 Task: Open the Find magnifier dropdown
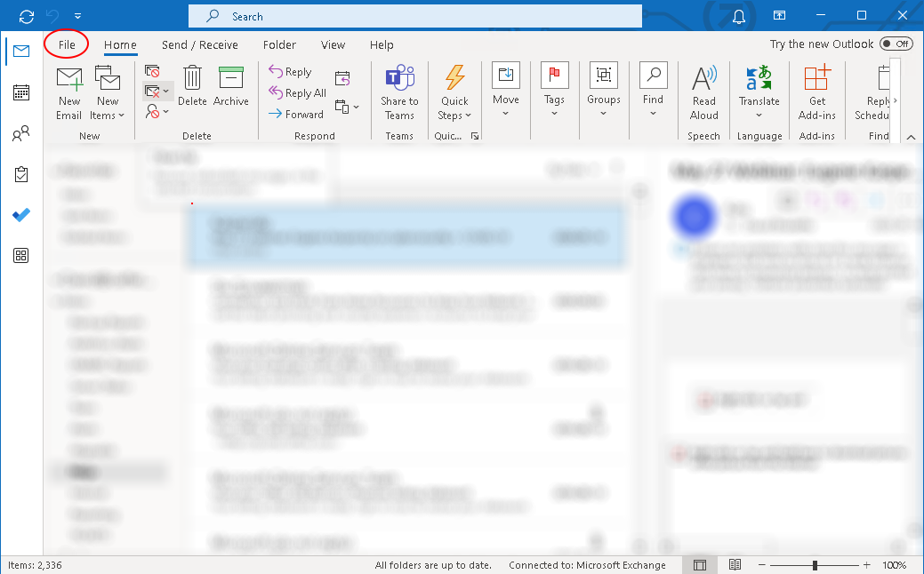click(653, 90)
